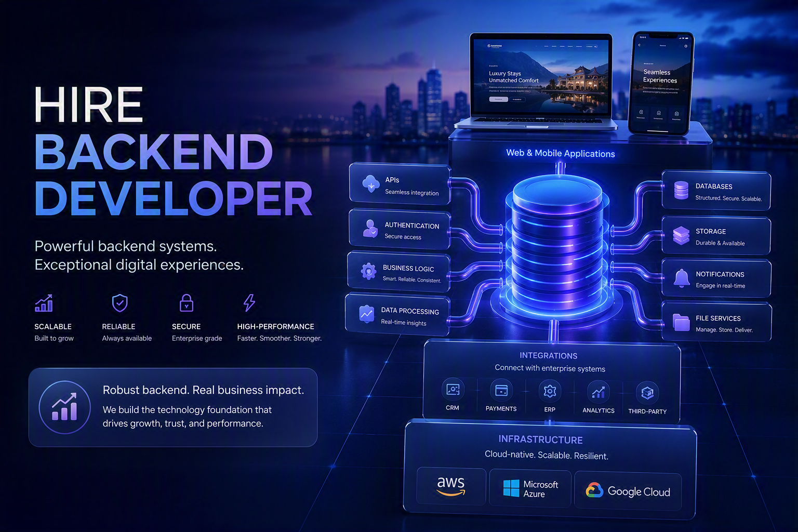Click 'Faster. Smoother. Stronger.' text

point(280,338)
